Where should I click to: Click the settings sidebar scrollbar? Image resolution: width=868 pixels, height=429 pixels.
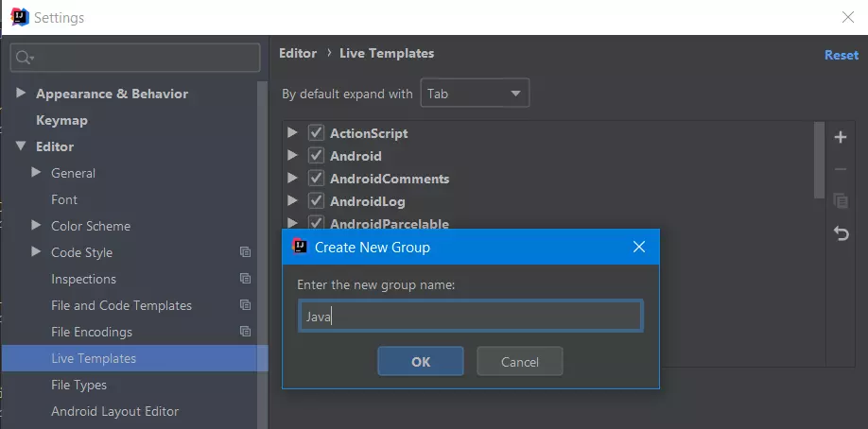263,254
